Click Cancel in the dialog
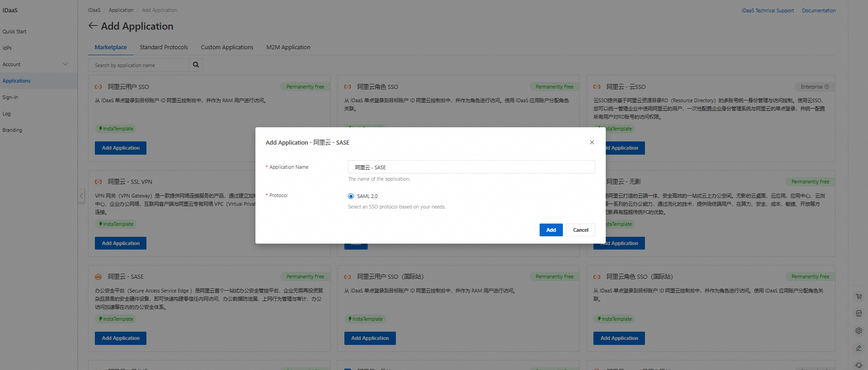This screenshot has height=370, width=868. [581, 230]
